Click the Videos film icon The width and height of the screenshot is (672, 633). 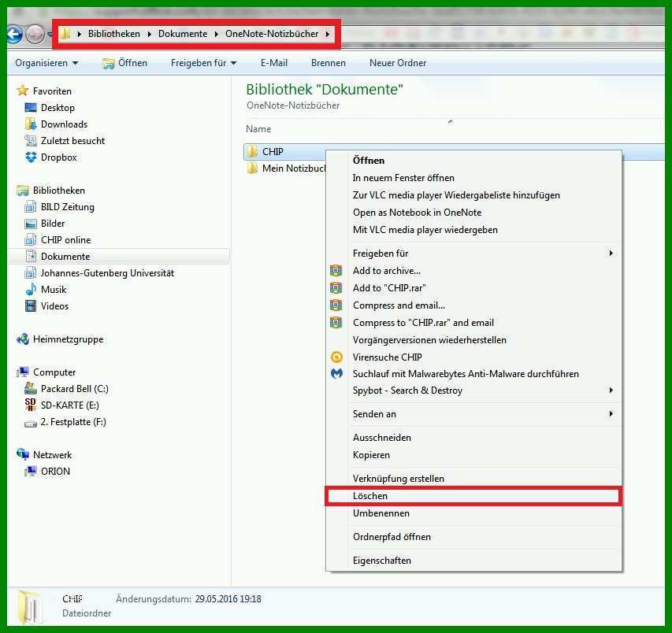pyautogui.click(x=31, y=305)
